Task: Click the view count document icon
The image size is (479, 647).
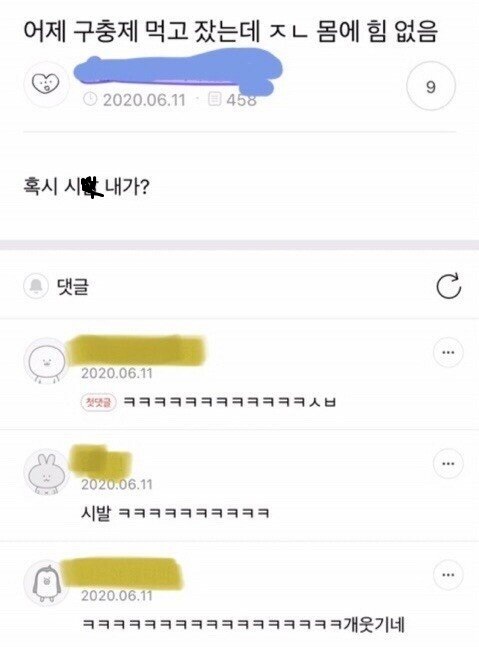Action: pyautogui.click(x=215, y=99)
